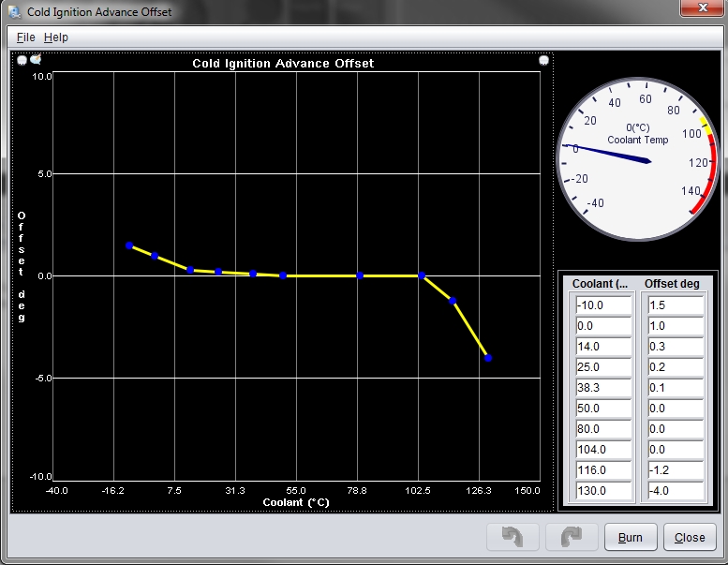The width and height of the screenshot is (728, 565).
Task: Click the redo arrow button
Action: (x=572, y=537)
